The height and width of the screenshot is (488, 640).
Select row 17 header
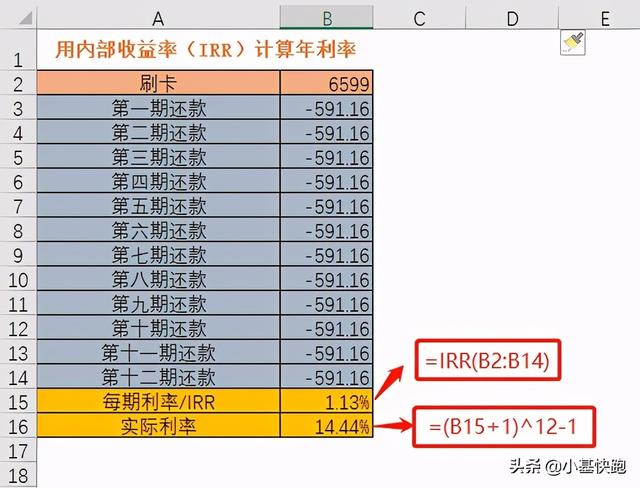[x=18, y=450]
